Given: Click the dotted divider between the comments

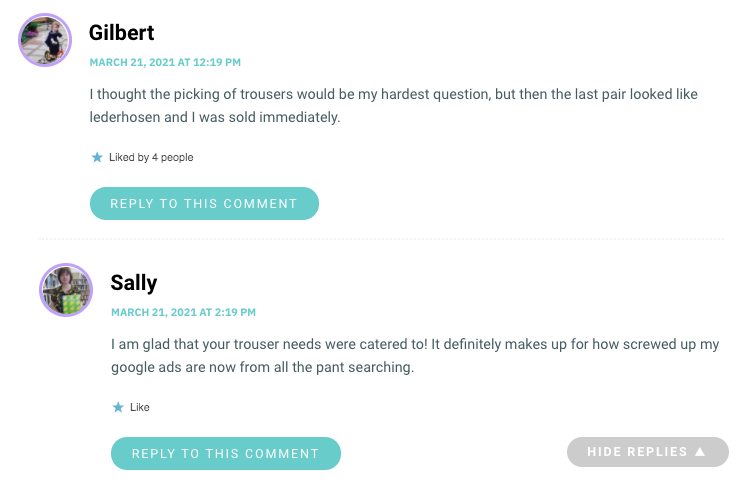Looking at the screenshot, I should pyautogui.click(x=381, y=239).
